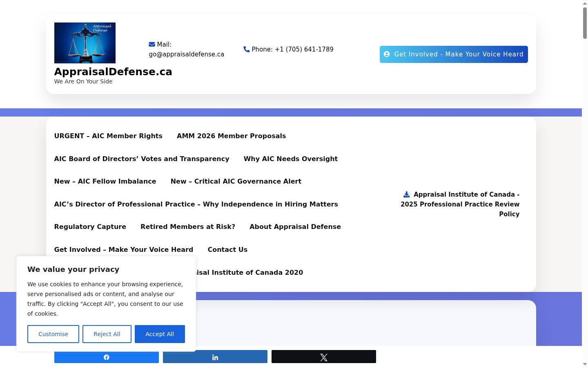Click the phone number +1 (705) 641-1789

point(304,49)
